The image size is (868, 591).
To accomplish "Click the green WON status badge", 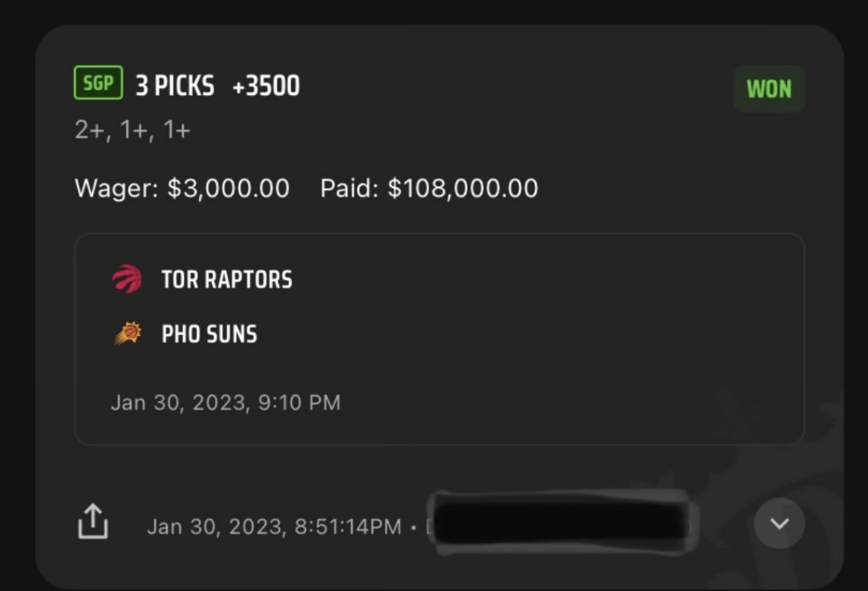I will pyautogui.click(x=769, y=89).
